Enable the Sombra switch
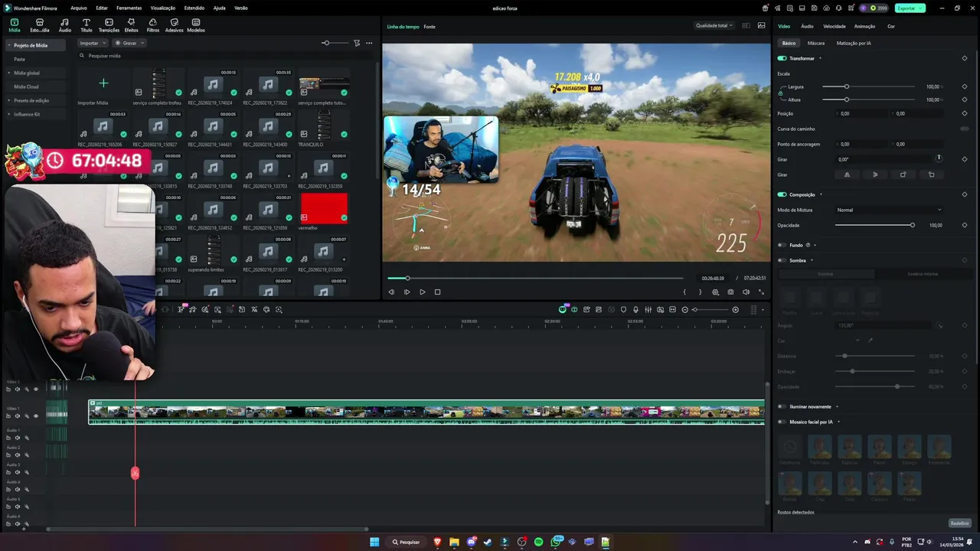 [x=782, y=260]
